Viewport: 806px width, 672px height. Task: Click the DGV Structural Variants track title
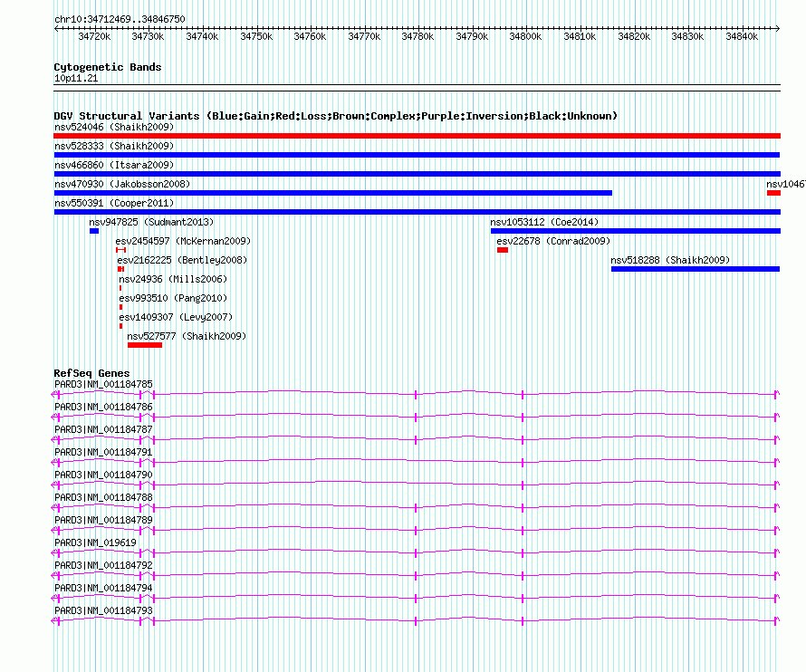[x=336, y=116]
